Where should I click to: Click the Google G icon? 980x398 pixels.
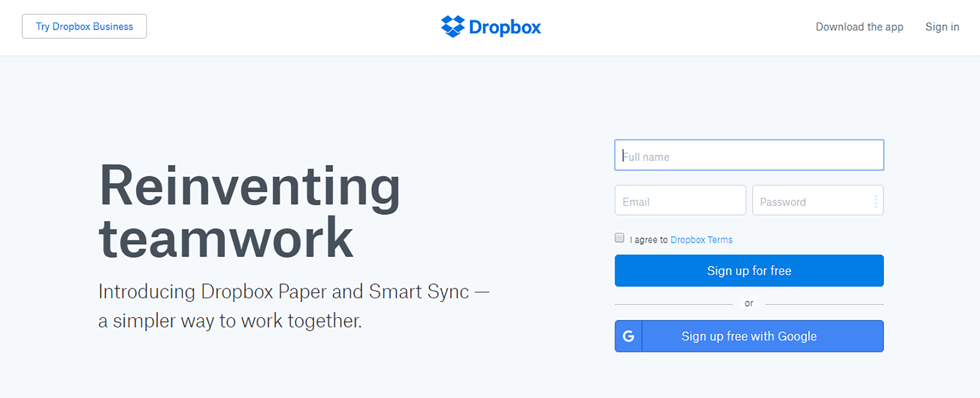point(628,336)
